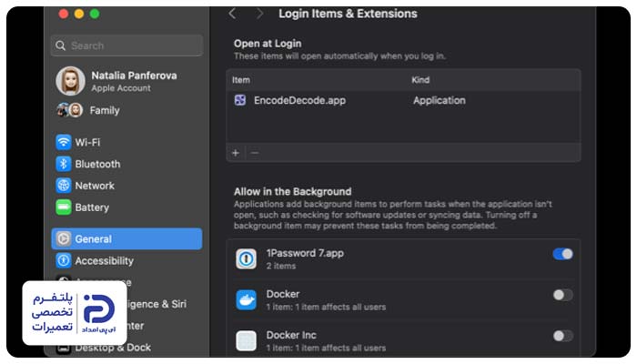The width and height of the screenshot is (637, 364).
Task: Select the Bluetooth icon in sidebar
Action: point(64,164)
